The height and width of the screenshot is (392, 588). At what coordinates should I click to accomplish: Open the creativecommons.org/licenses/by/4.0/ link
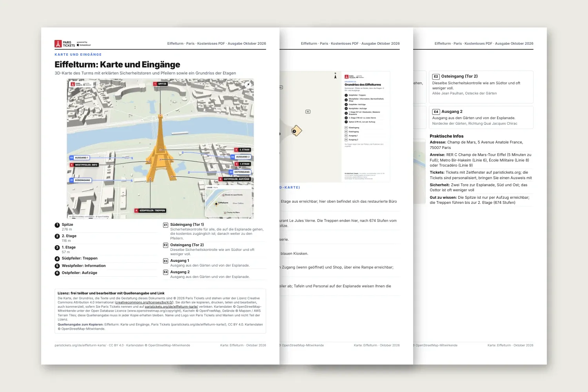(x=144, y=302)
